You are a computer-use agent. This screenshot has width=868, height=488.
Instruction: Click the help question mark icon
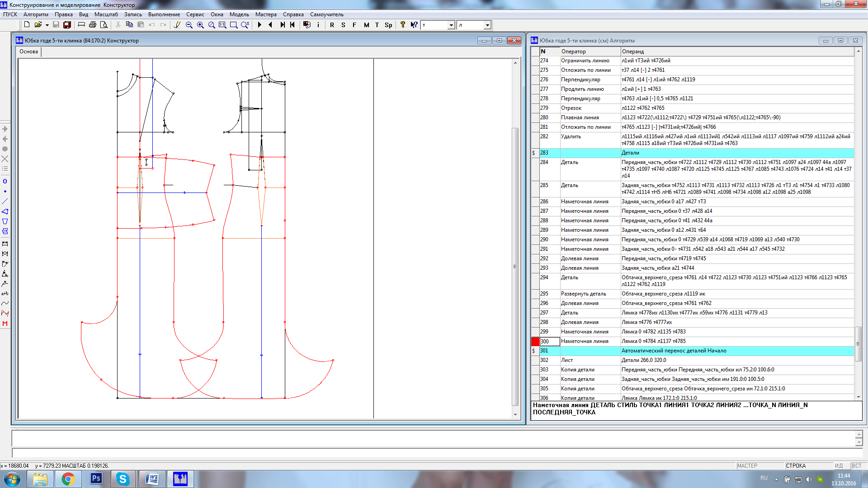(403, 25)
